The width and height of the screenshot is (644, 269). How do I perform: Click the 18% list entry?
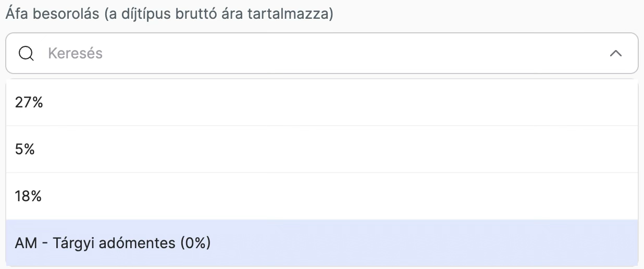pyautogui.click(x=322, y=196)
